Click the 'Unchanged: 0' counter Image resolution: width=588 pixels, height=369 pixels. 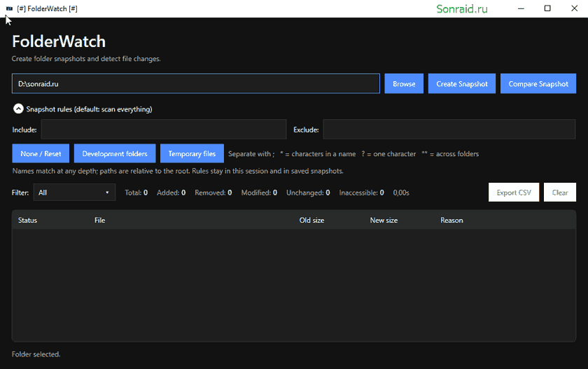click(x=308, y=193)
